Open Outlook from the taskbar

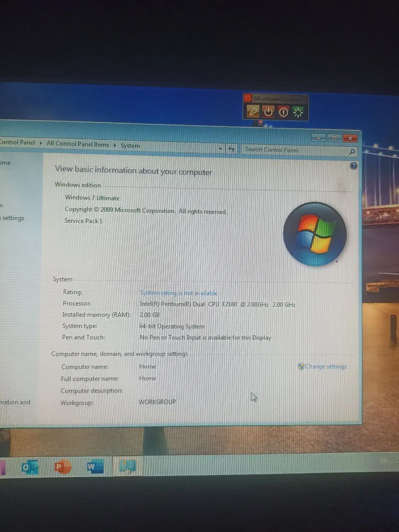(30, 467)
